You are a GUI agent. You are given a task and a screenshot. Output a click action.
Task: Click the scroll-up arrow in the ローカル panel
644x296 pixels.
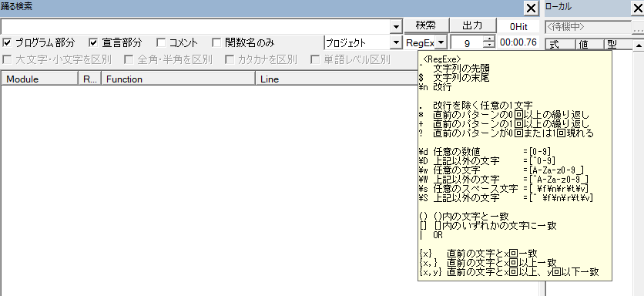(639, 45)
